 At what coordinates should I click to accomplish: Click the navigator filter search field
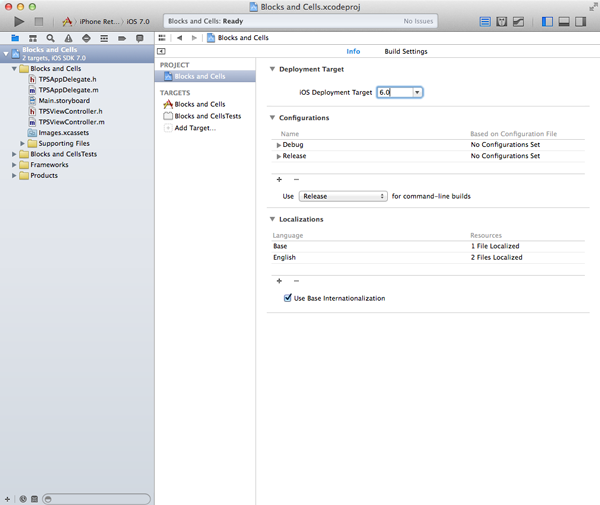click(x=96, y=499)
